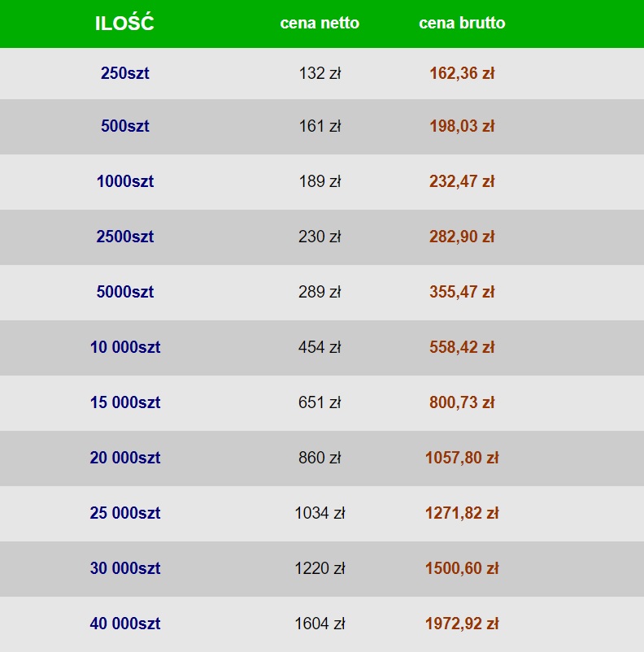644x652 pixels.
Task: Click the 1220 zł net price
Action: pyautogui.click(x=320, y=569)
